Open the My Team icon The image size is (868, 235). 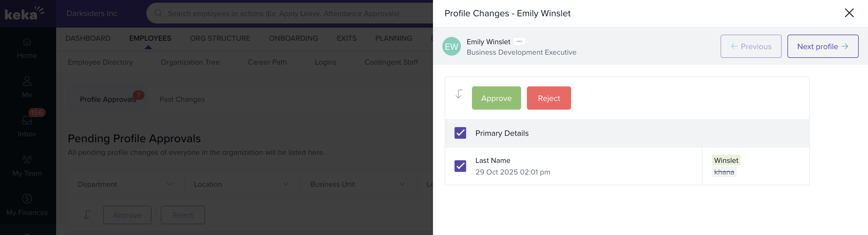pyautogui.click(x=27, y=159)
